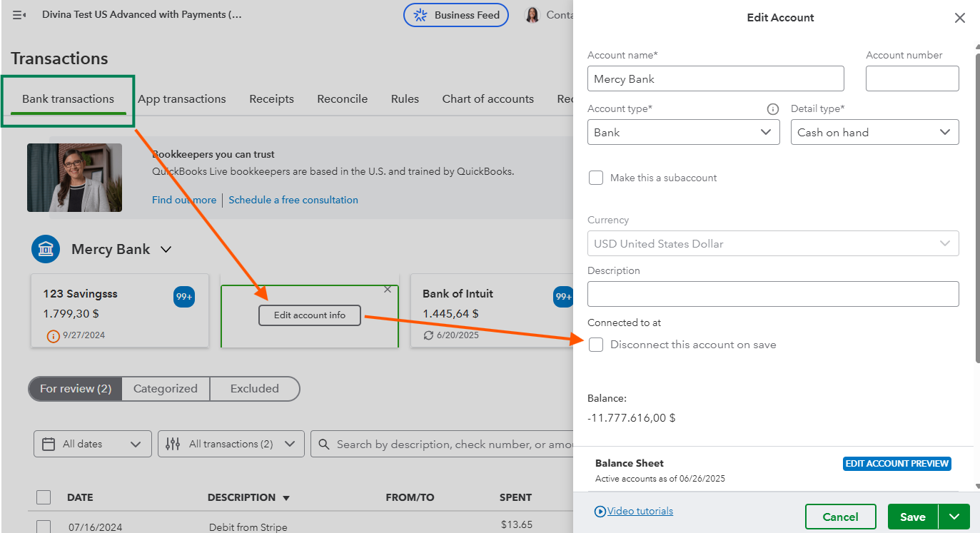The height and width of the screenshot is (533, 980).
Task: Click the Cancel button
Action: 841,517
